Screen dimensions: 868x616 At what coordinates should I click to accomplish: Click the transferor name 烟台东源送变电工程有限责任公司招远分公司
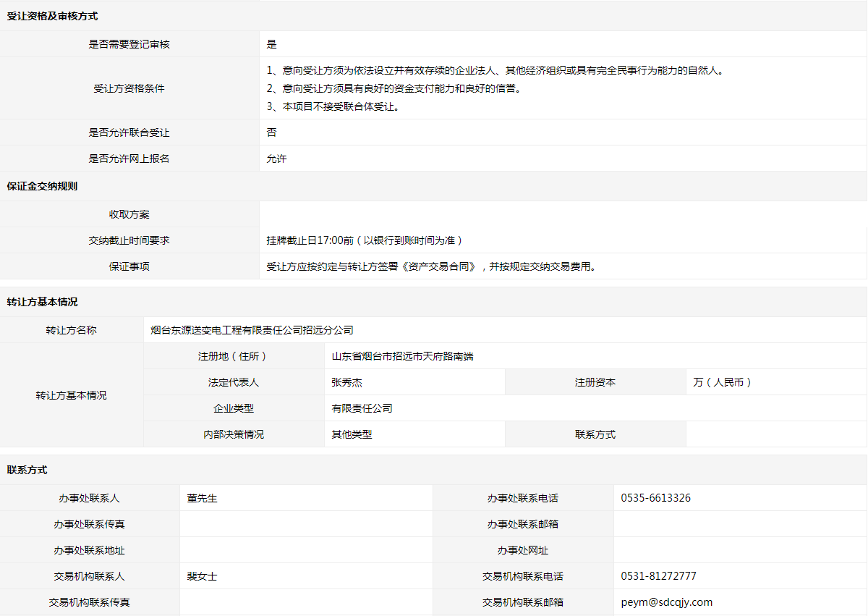click(x=252, y=330)
